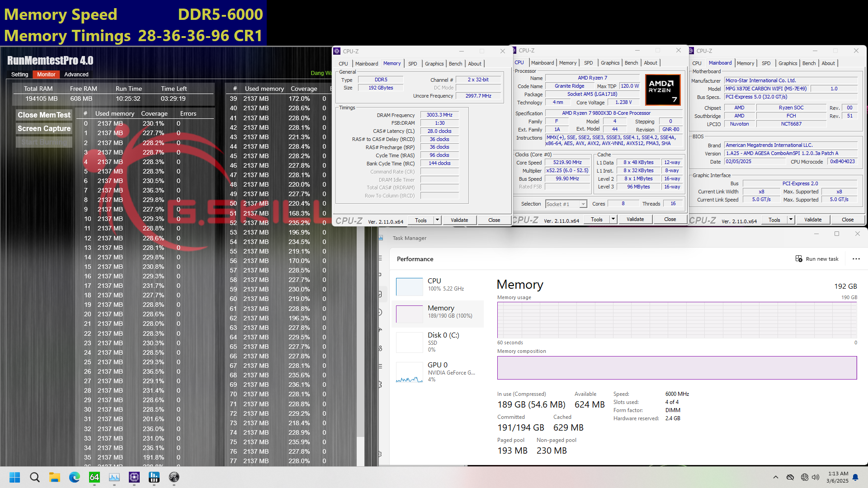The height and width of the screenshot is (488, 868).
Task: Switch to the SPD tab in CPU-Z
Action: coord(412,64)
